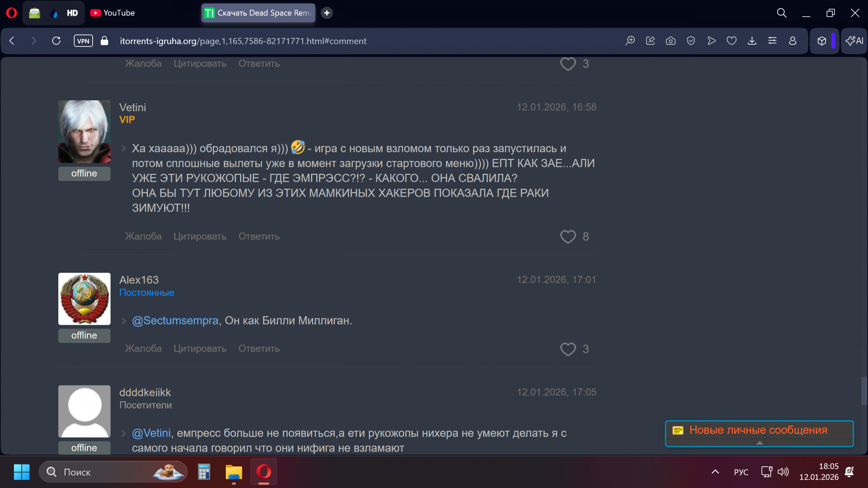The image size is (868, 488).
Task: Click the Opera AI button
Action: [854, 41]
